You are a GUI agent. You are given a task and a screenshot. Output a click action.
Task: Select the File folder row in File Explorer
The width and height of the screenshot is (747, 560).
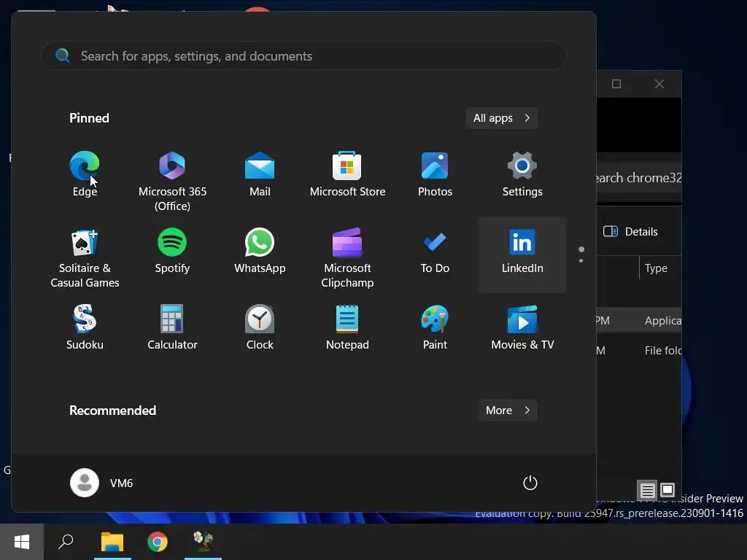[639, 351]
